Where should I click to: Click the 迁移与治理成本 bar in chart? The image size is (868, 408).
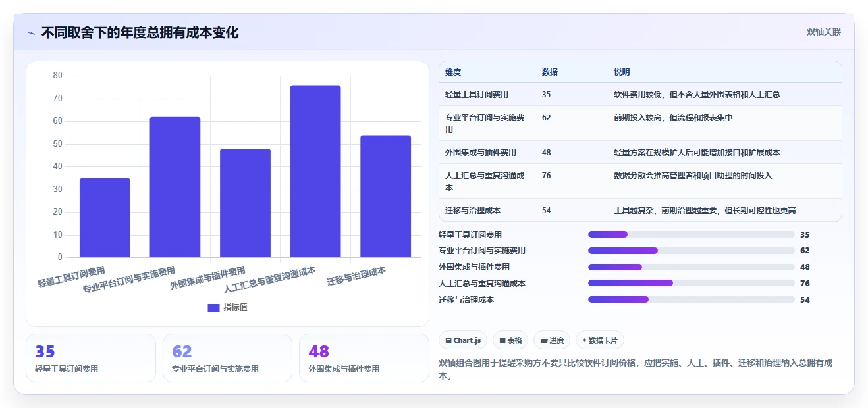point(385,196)
